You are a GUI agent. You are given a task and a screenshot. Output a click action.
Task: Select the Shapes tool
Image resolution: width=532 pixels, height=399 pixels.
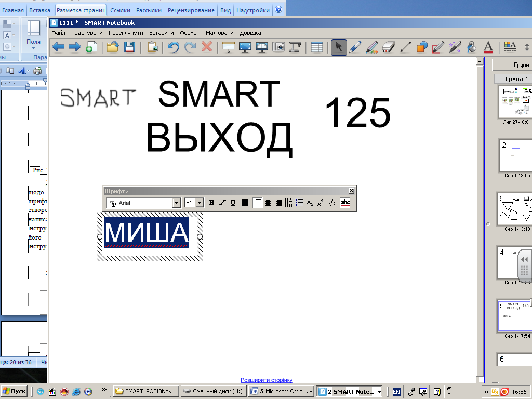[x=422, y=47]
